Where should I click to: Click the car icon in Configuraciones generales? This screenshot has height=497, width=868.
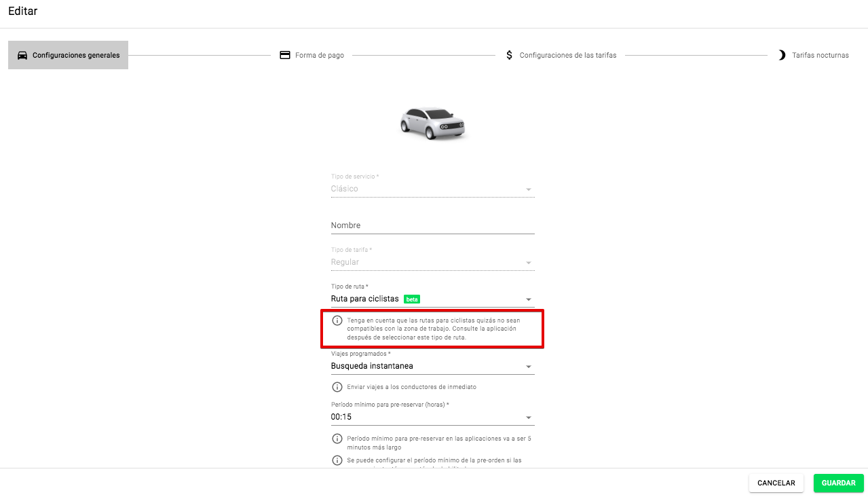click(x=22, y=55)
